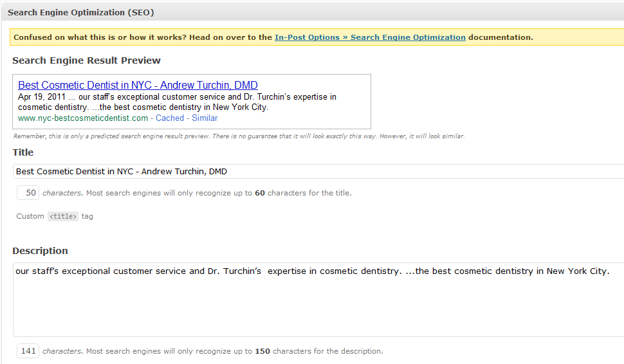Click the title character count box showing 50
This screenshot has height=364, width=624.
pos(28,193)
